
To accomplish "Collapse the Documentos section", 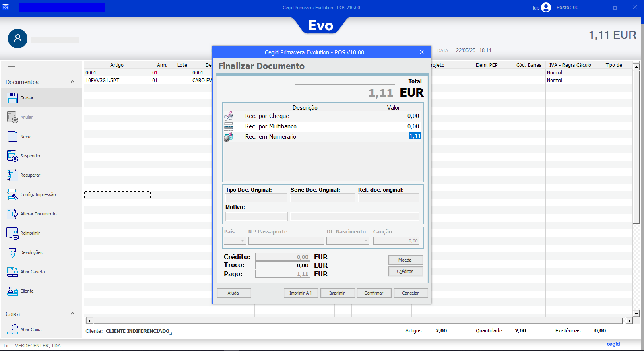I will [72, 82].
